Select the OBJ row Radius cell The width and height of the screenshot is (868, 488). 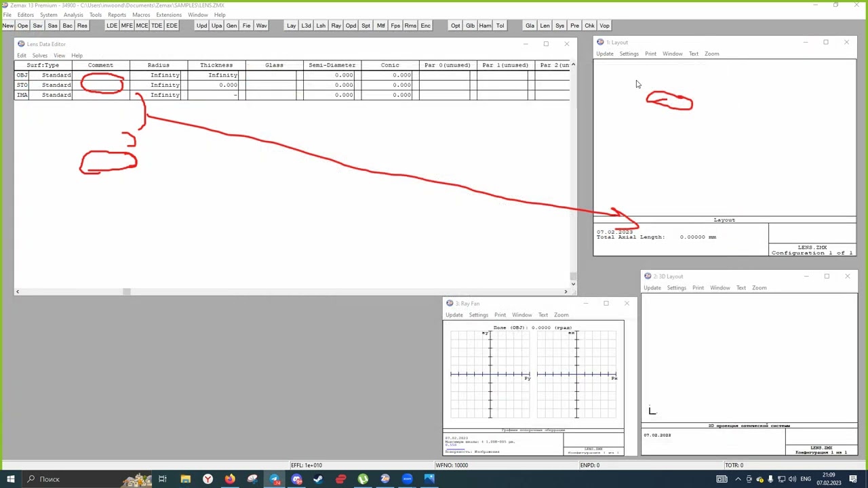point(159,75)
